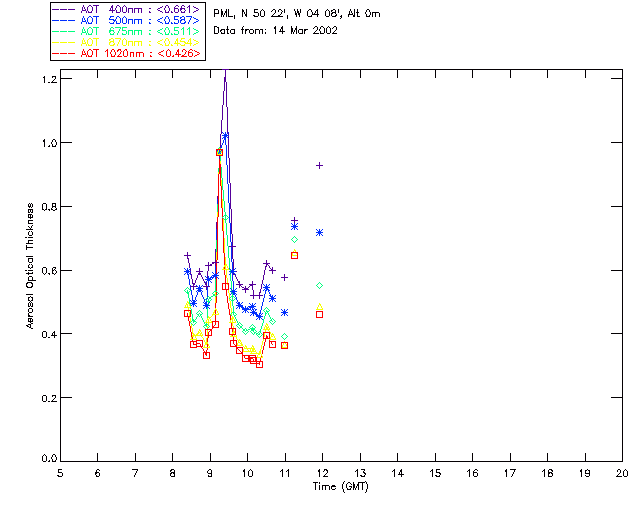Click the 0.8 y-axis tick label
This screenshot has width=640, height=512.
[49, 207]
